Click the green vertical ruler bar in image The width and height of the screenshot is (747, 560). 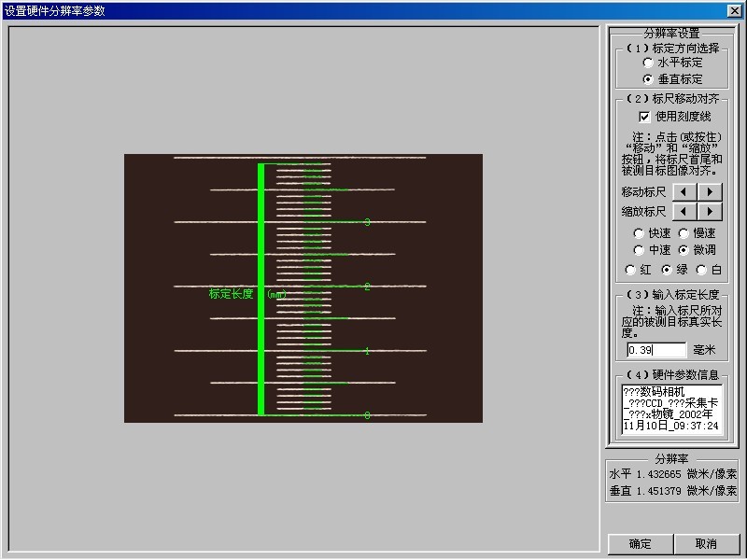[261, 289]
